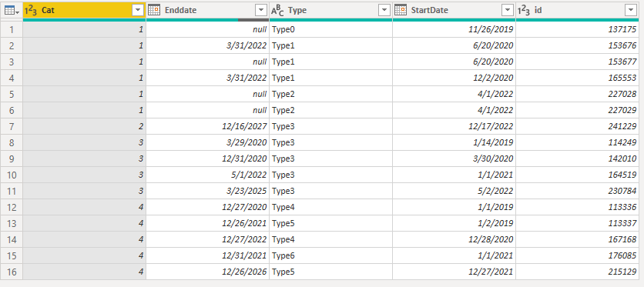The width and height of the screenshot is (644, 287).
Task: Select the Cat column header
Action: pos(84,11)
